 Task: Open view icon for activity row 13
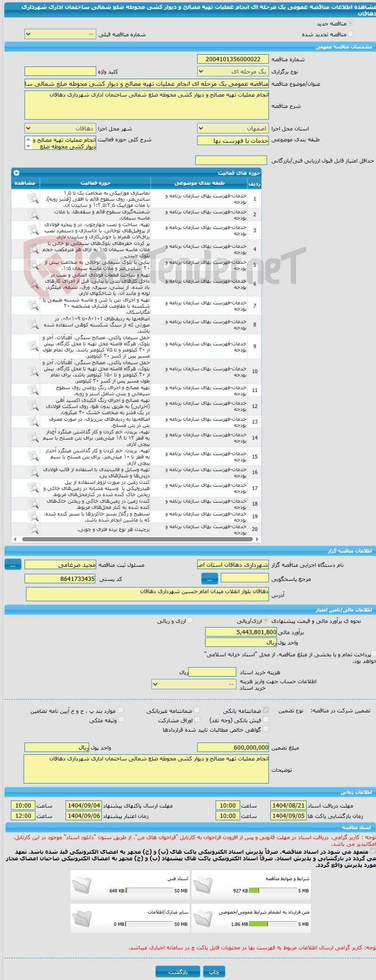point(33,422)
